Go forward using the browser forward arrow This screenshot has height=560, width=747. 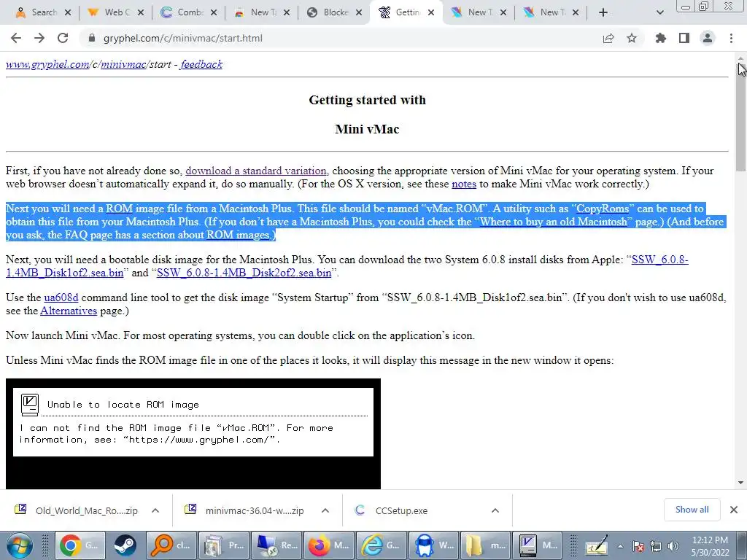click(x=39, y=38)
